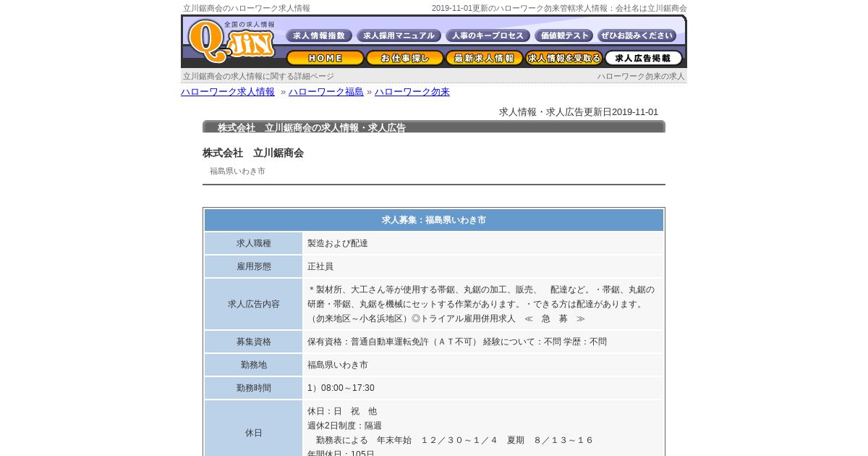Click 福島県いわき市 value in 勤務地 row

pos(483,365)
